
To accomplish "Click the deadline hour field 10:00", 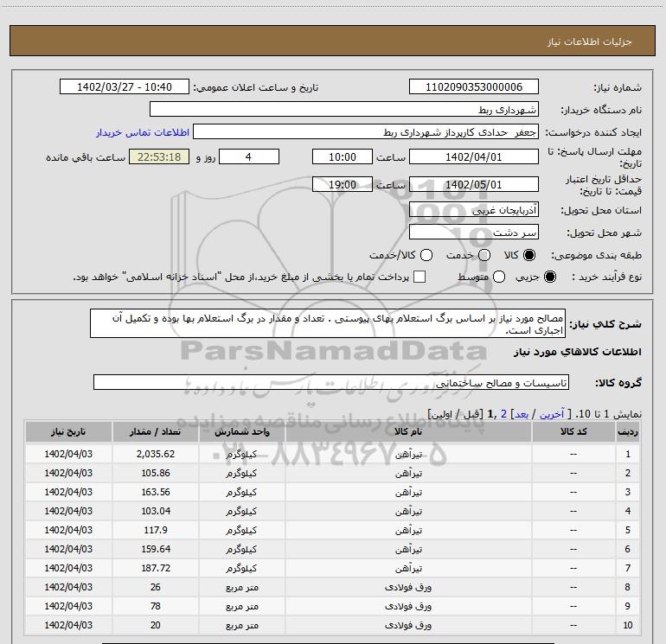I will [x=343, y=156].
